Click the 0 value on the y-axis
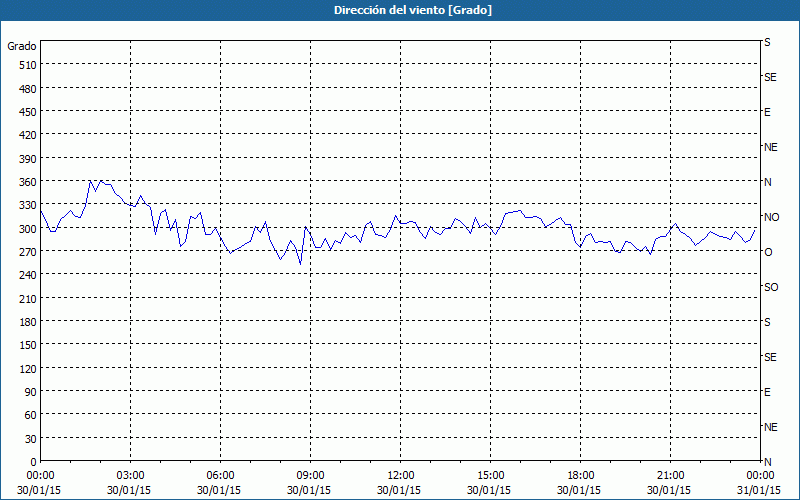Viewport: 800px width, 500px height. [33, 461]
